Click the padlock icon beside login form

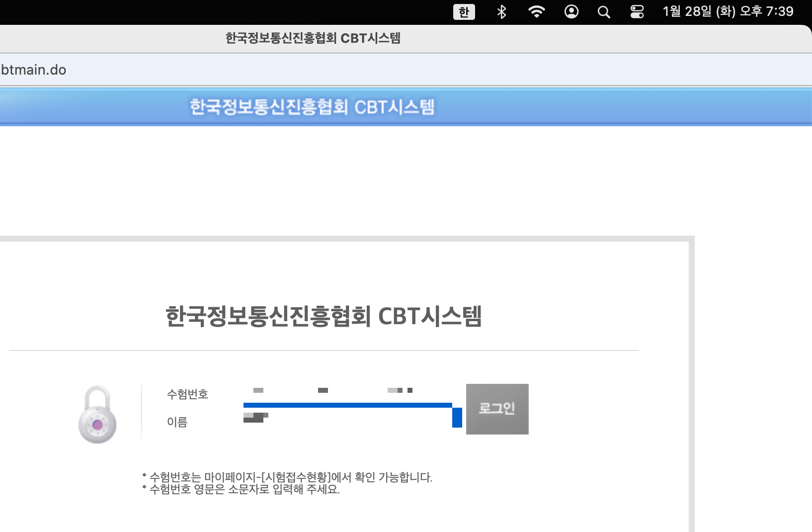[x=97, y=415]
